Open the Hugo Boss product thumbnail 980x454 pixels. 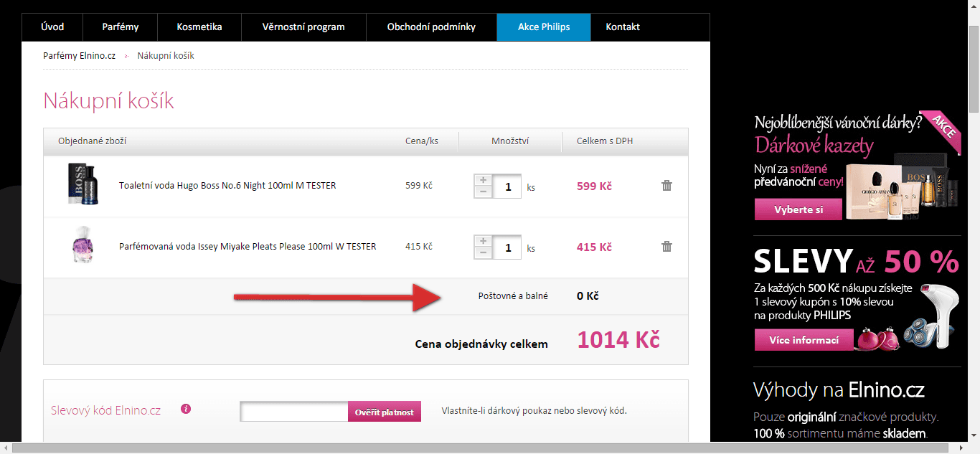pyautogui.click(x=82, y=185)
